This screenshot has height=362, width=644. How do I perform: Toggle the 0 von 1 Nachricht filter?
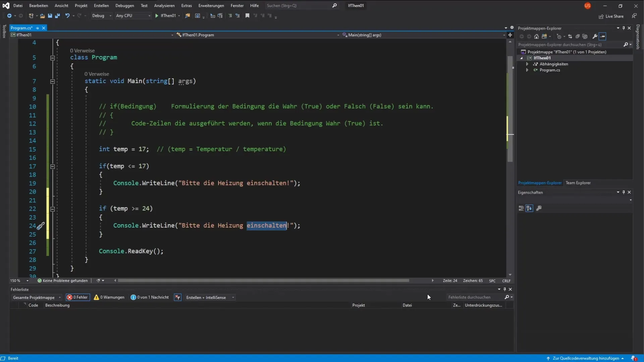150,297
